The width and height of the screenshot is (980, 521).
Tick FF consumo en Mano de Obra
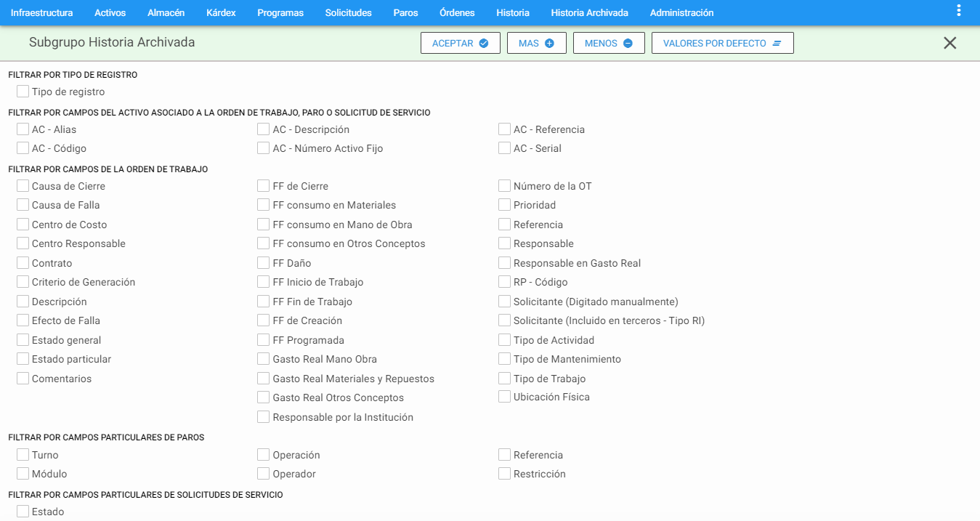(264, 225)
